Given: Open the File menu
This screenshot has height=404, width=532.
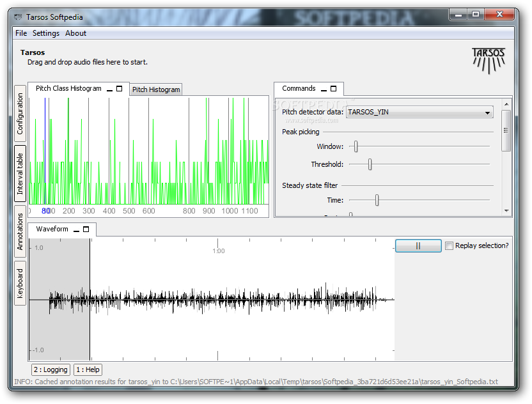Looking at the screenshot, I should pyautogui.click(x=21, y=33).
